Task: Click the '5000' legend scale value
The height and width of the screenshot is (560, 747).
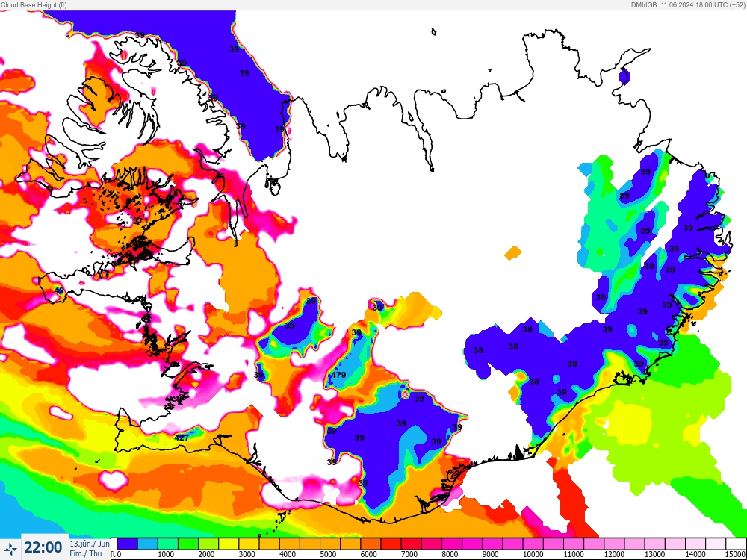Action: 328,554
